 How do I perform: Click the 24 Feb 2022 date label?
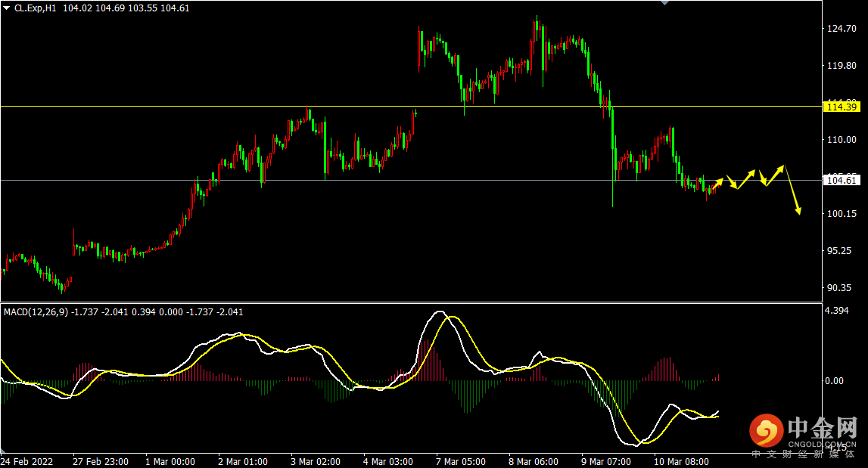(26, 461)
